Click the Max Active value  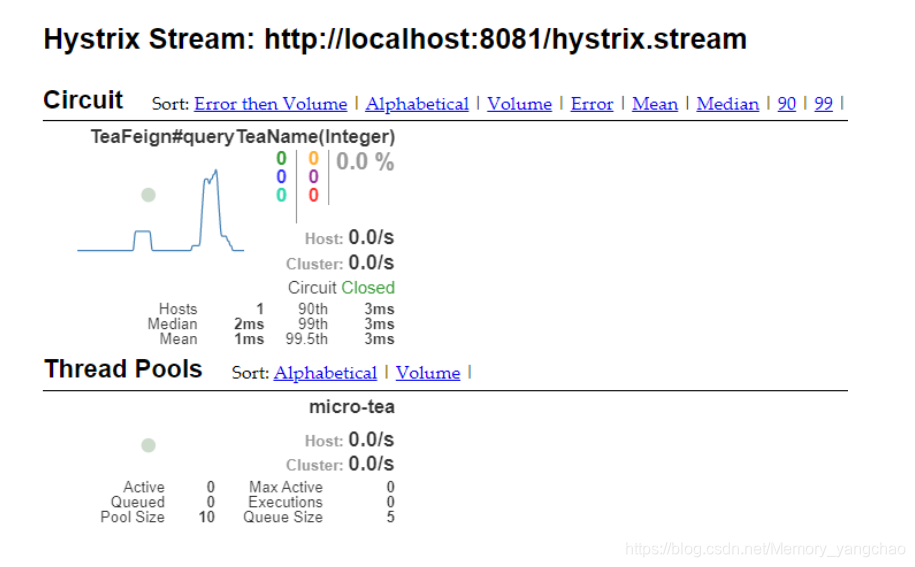[x=390, y=486]
